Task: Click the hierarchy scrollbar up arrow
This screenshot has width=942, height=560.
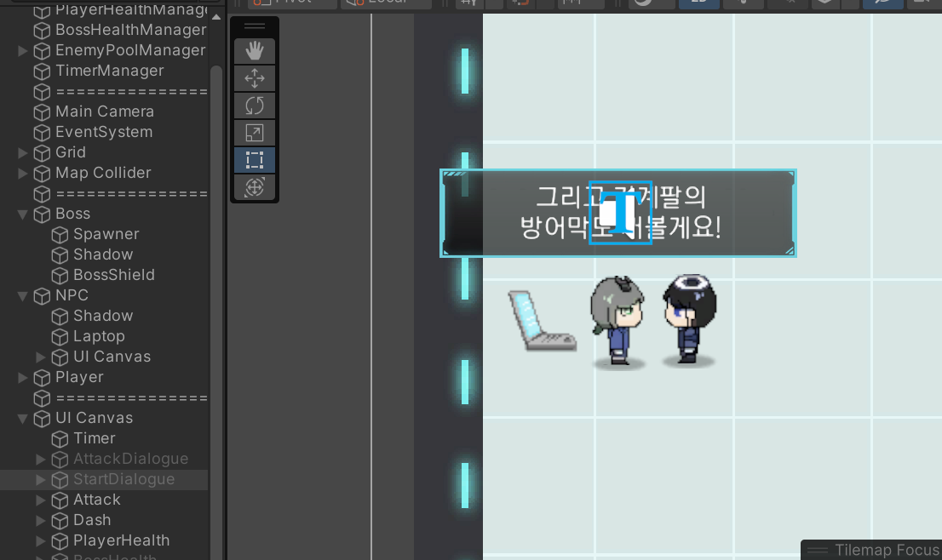Action: click(x=216, y=17)
